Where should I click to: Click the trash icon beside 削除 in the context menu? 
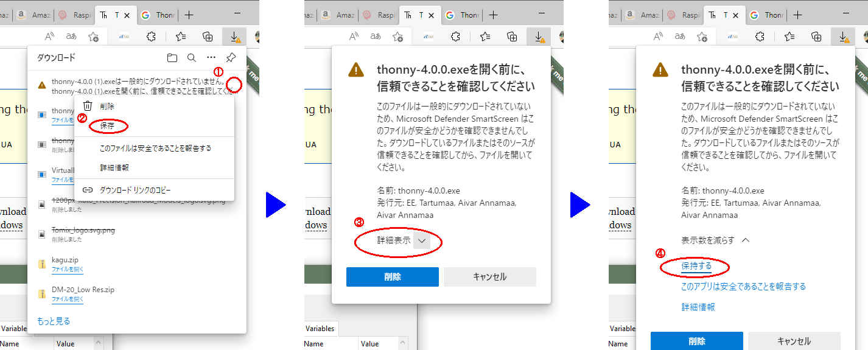pos(88,106)
